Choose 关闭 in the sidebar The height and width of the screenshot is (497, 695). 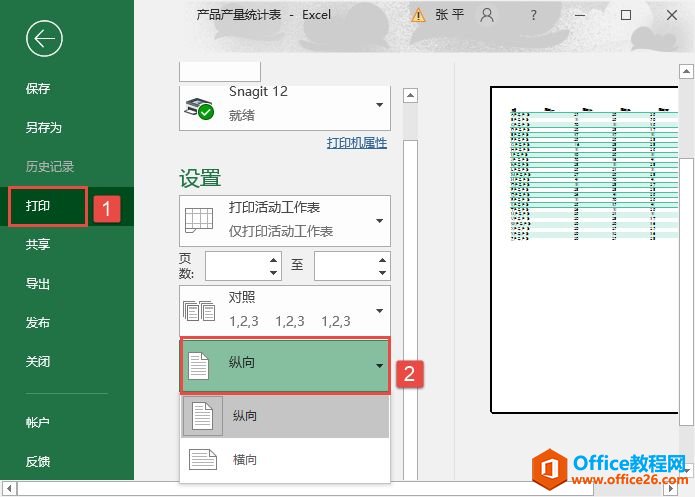coord(38,362)
